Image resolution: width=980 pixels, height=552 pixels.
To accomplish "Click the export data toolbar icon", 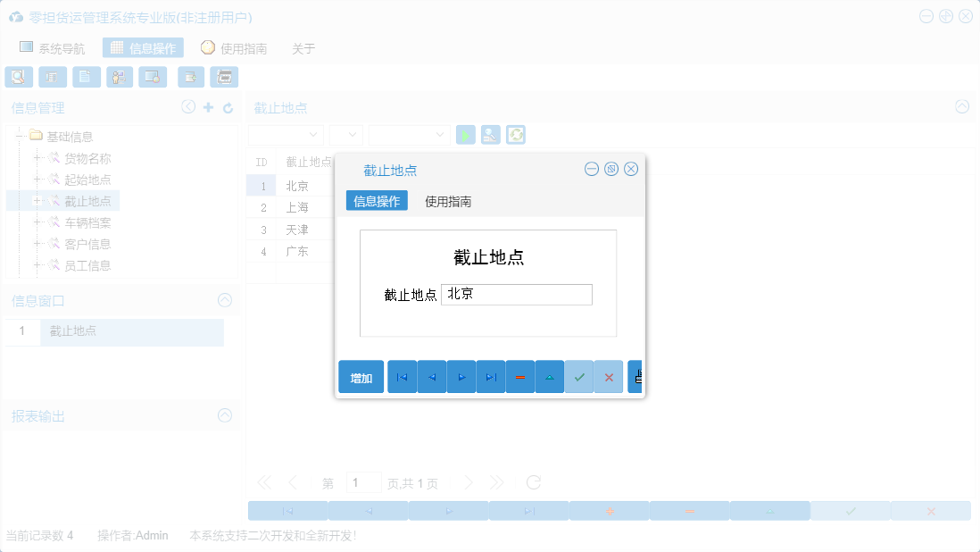I will [x=190, y=77].
